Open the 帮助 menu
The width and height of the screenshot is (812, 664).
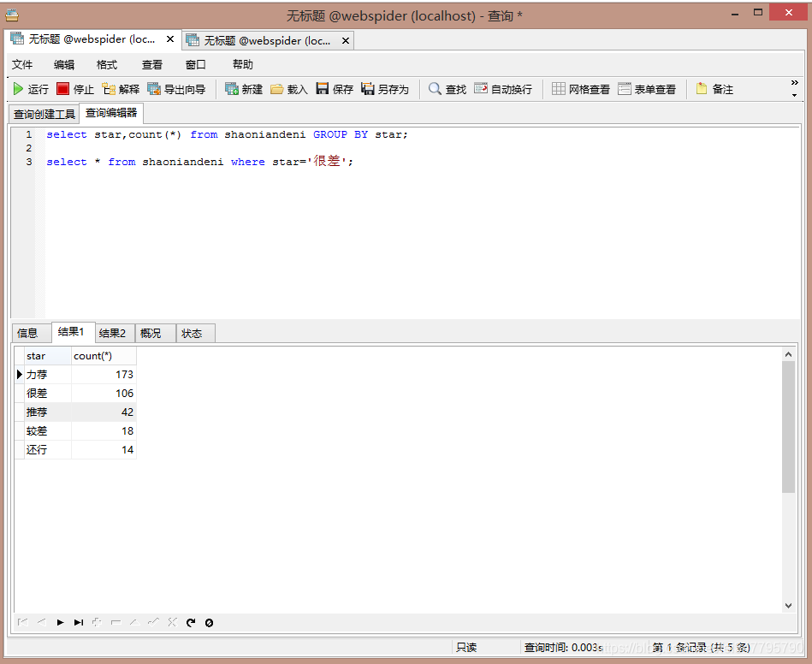coord(242,65)
